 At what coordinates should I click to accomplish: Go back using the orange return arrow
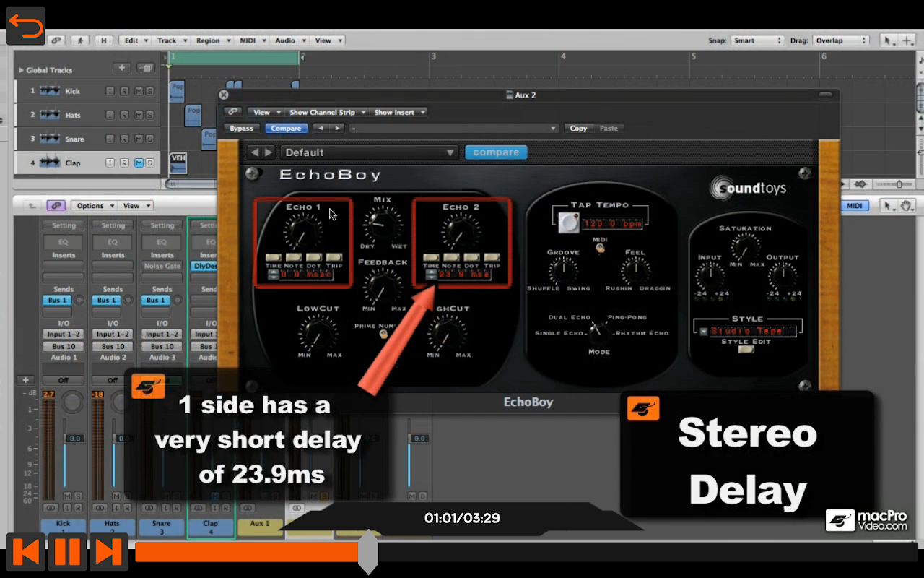click(26, 26)
